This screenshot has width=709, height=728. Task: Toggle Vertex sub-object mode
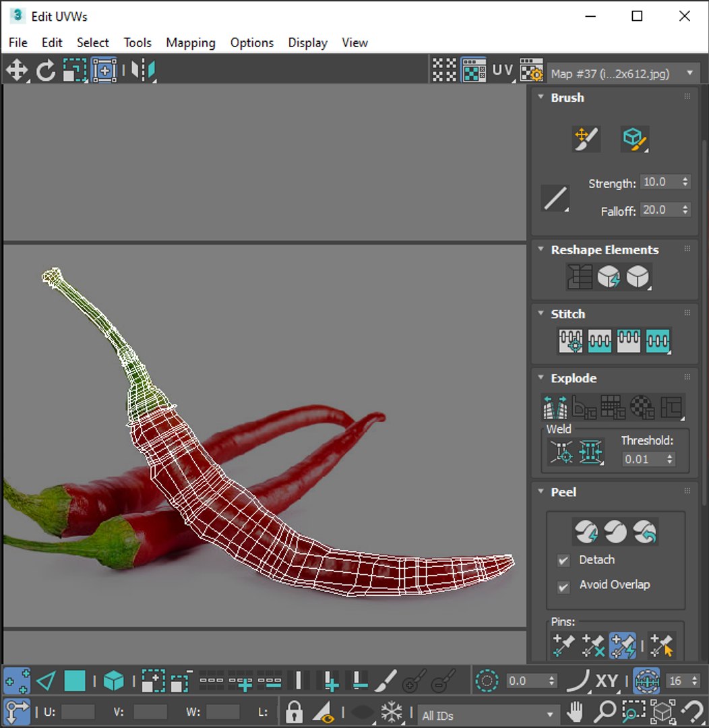click(17, 681)
